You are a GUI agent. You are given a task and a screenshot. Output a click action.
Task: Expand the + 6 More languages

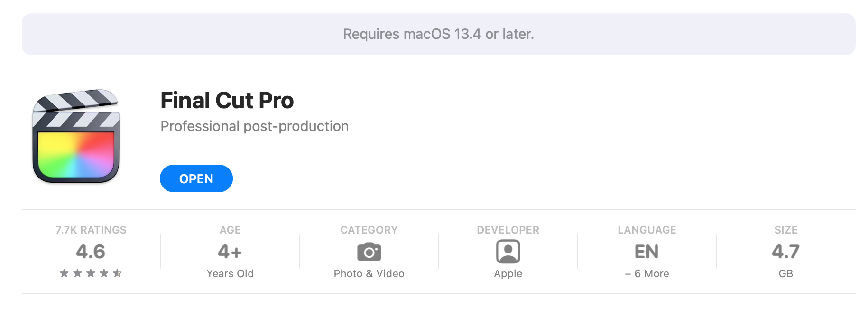646,274
